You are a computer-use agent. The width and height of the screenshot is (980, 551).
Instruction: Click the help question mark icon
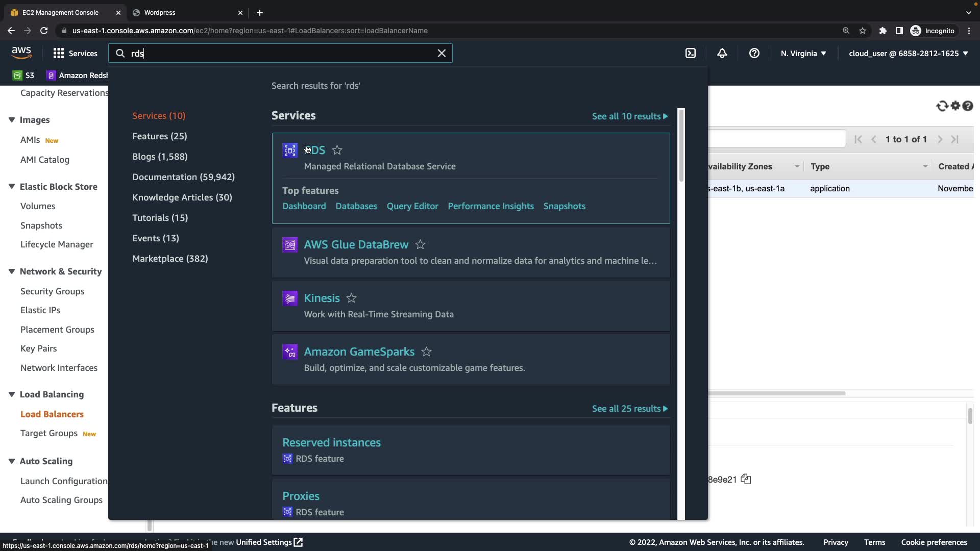(x=754, y=53)
